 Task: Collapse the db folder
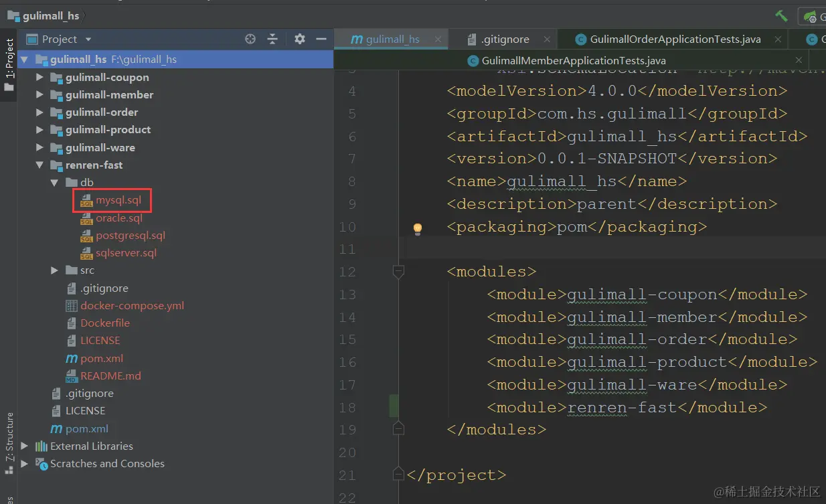coord(55,182)
